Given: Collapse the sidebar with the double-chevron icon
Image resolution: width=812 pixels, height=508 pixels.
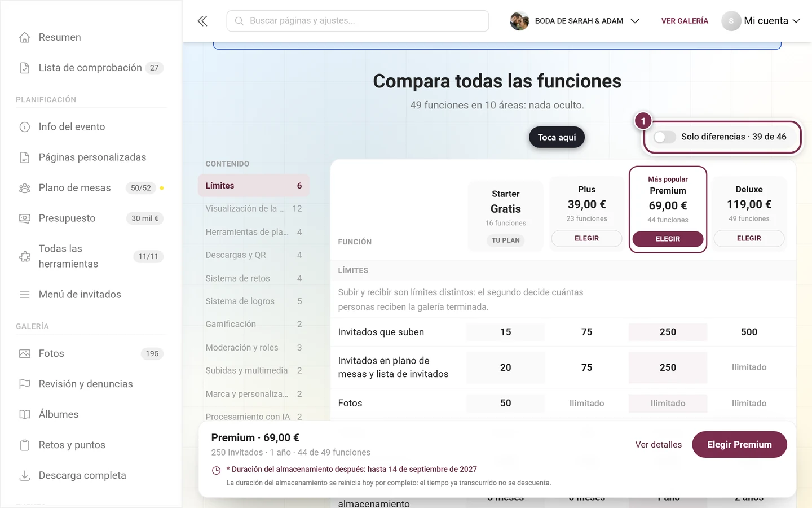Looking at the screenshot, I should click(202, 21).
